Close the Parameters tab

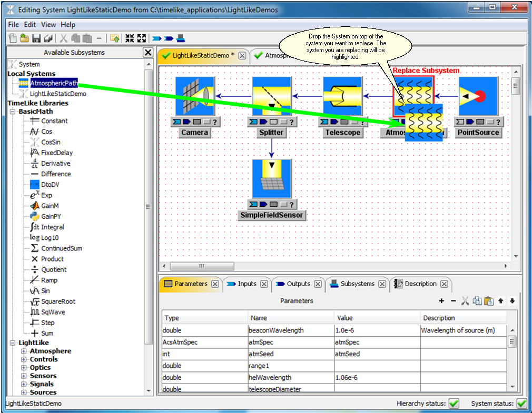tap(215, 284)
